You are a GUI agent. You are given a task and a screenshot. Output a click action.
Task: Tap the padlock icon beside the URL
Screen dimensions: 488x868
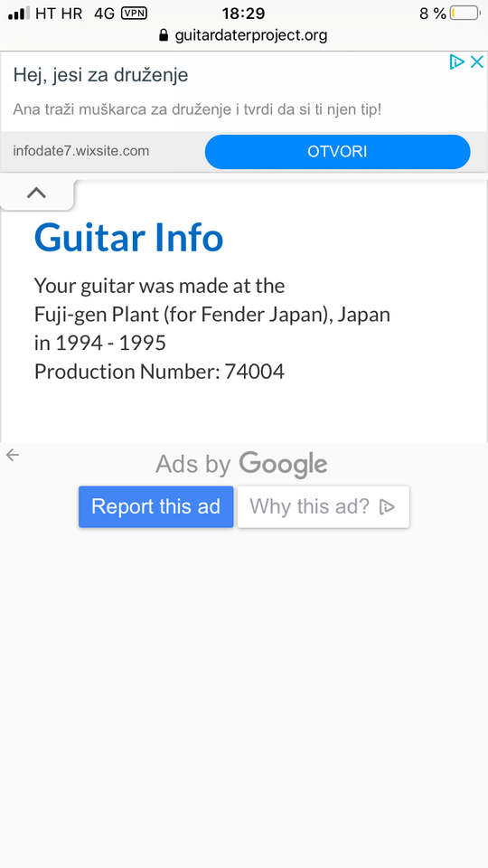point(164,35)
